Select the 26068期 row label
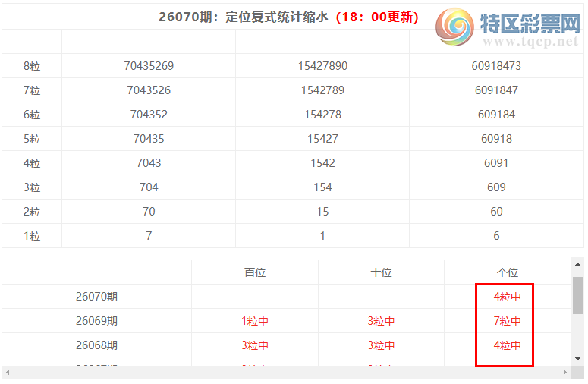Viewport: 588px width, 384px height. 97,345
